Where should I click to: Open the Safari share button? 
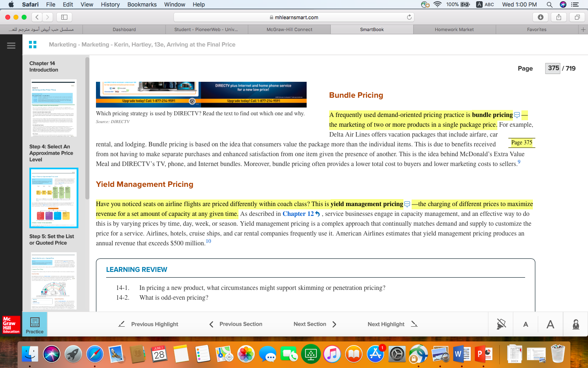pyautogui.click(x=559, y=17)
